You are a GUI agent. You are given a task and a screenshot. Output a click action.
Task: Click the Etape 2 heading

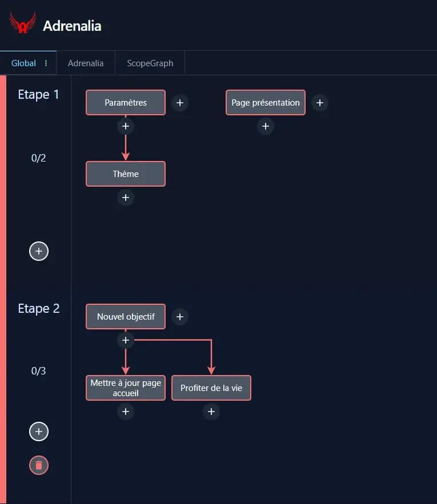click(39, 309)
